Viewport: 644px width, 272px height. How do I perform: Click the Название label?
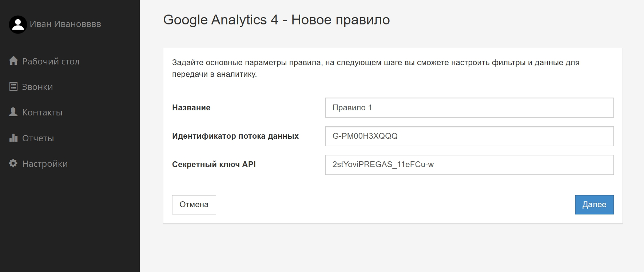click(x=191, y=107)
